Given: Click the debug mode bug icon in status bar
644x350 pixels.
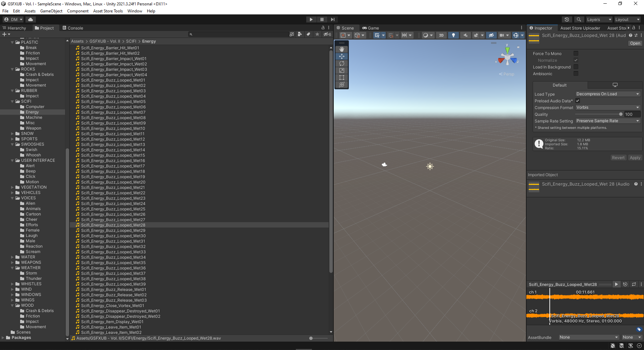Looking at the screenshot, I should pyautogui.click(x=613, y=346).
